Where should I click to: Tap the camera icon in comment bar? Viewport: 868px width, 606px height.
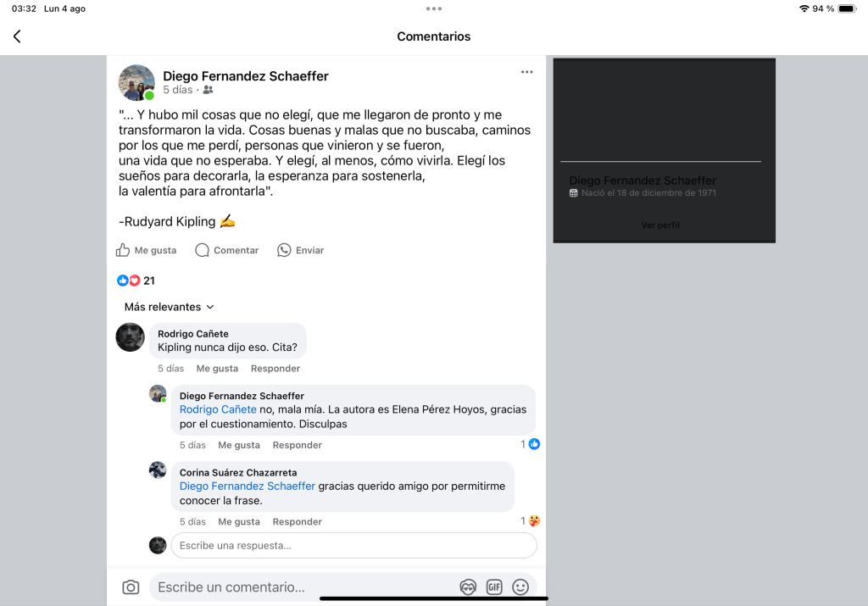(131, 587)
